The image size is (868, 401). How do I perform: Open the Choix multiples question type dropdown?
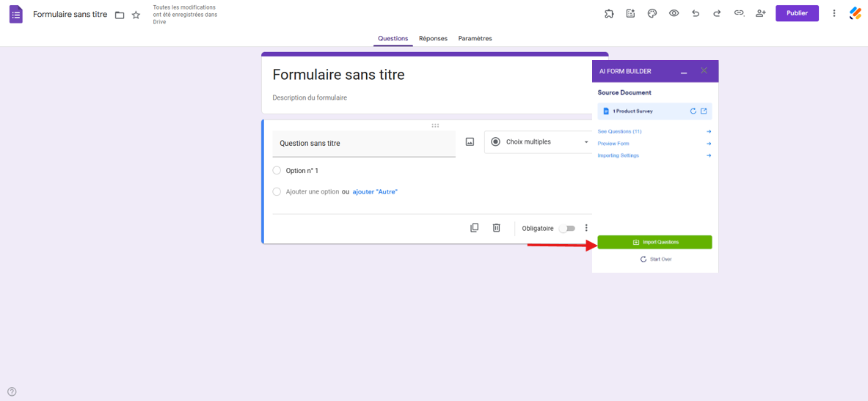click(539, 142)
